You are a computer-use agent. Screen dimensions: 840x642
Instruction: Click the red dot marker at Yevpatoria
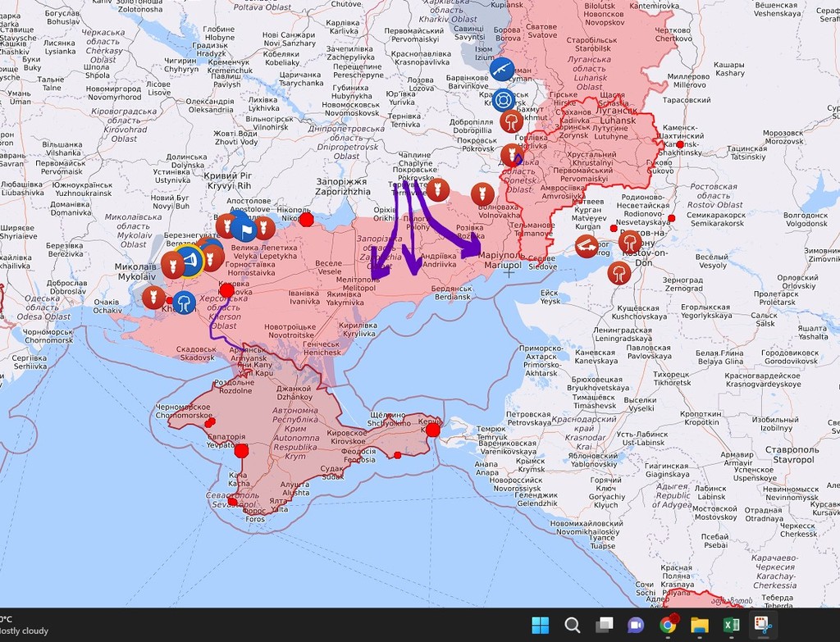[242, 451]
